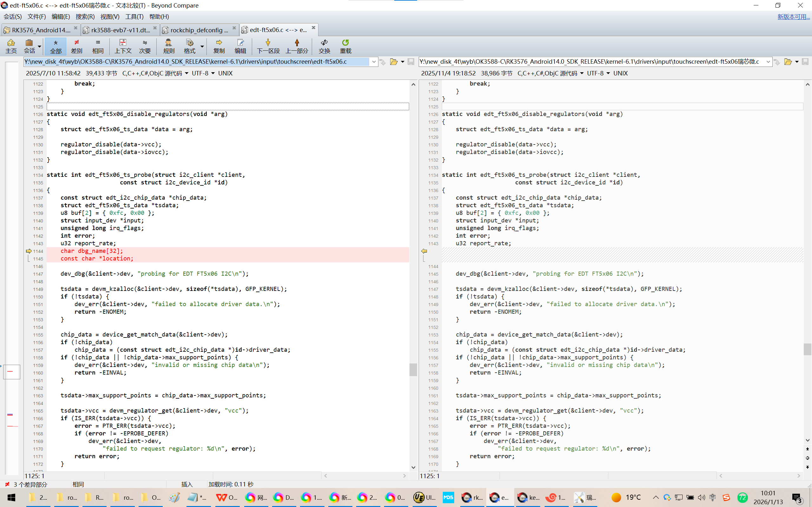The image size is (812, 507).
Task: Click the right pane file path field
Action: point(591,62)
